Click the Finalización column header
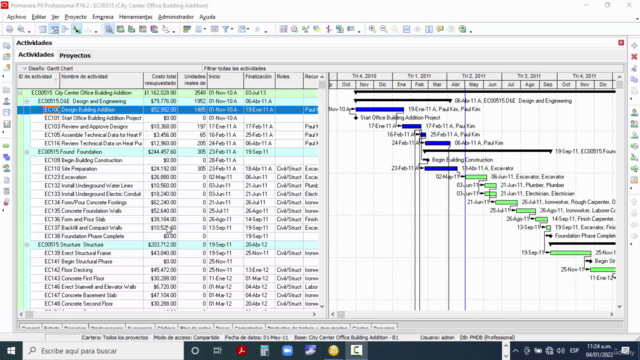640x360 pixels. (259, 80)
